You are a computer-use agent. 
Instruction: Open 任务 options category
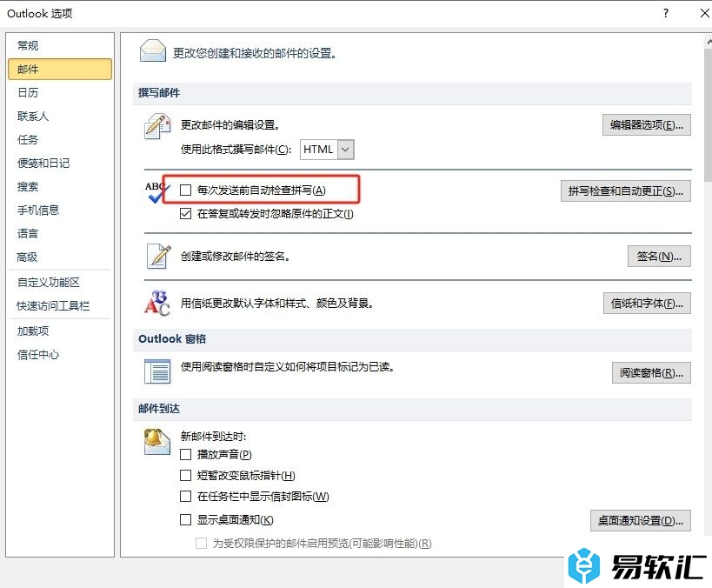click(59, 139)
